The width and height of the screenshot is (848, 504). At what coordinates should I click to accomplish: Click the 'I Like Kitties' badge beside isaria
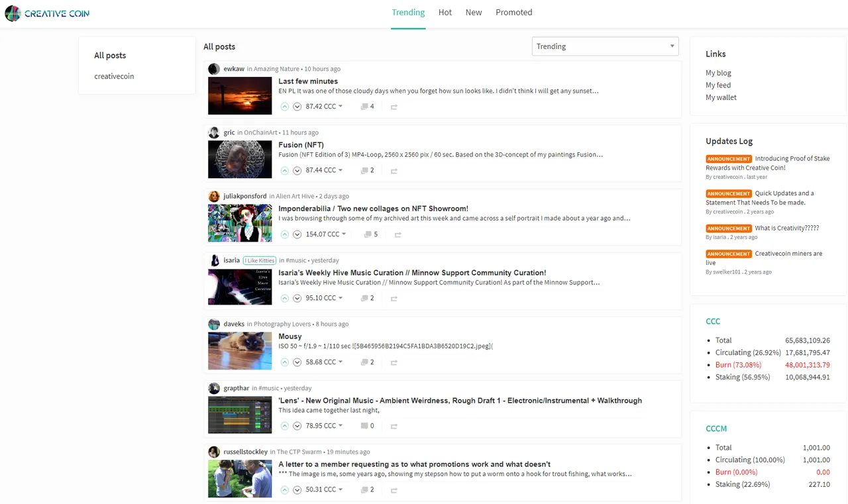(260, 260)
